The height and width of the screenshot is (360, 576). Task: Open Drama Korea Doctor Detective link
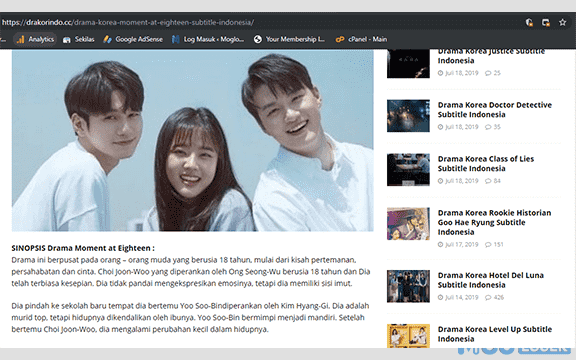494,109
